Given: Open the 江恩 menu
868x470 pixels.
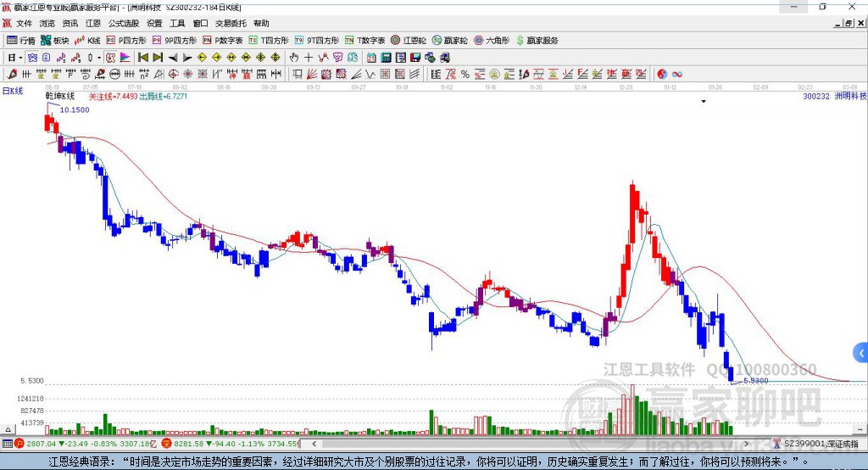Looking at the screenshot, I should (93, 23).
